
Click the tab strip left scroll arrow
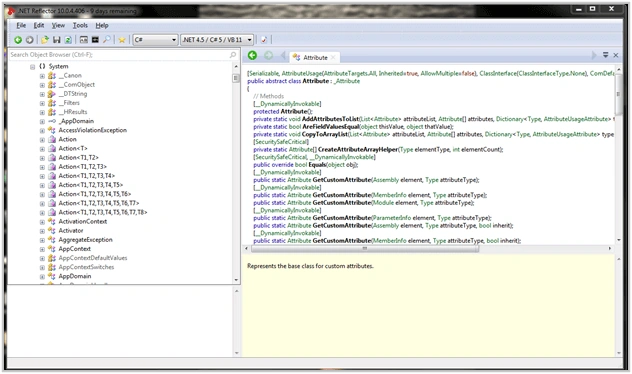[x=283, y=56]
